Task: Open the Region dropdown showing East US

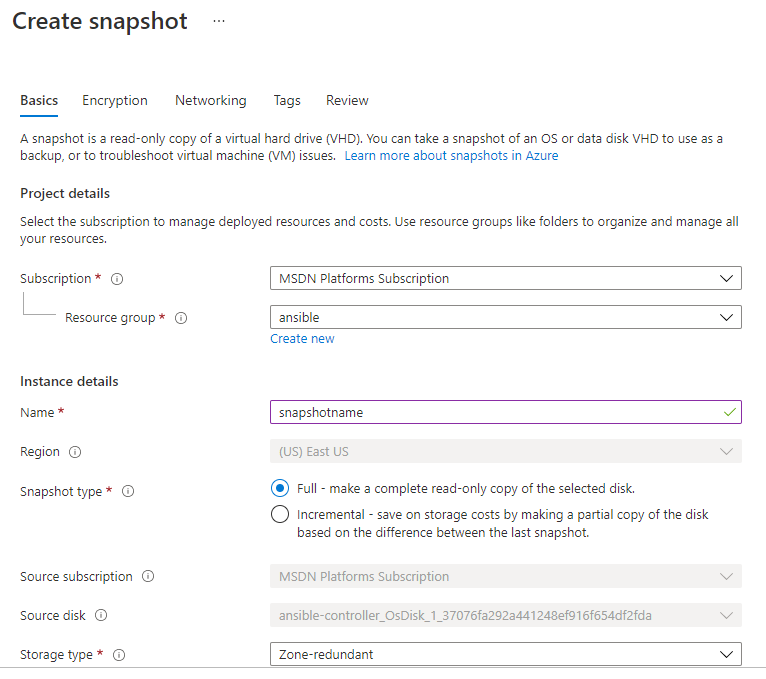Action: pos(506,451)
